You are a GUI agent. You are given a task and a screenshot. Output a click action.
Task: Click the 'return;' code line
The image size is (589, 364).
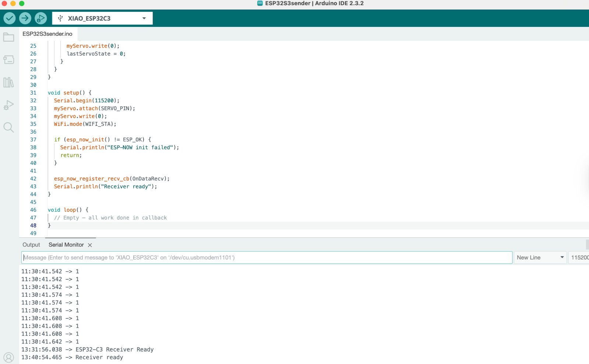click(71, 155)
